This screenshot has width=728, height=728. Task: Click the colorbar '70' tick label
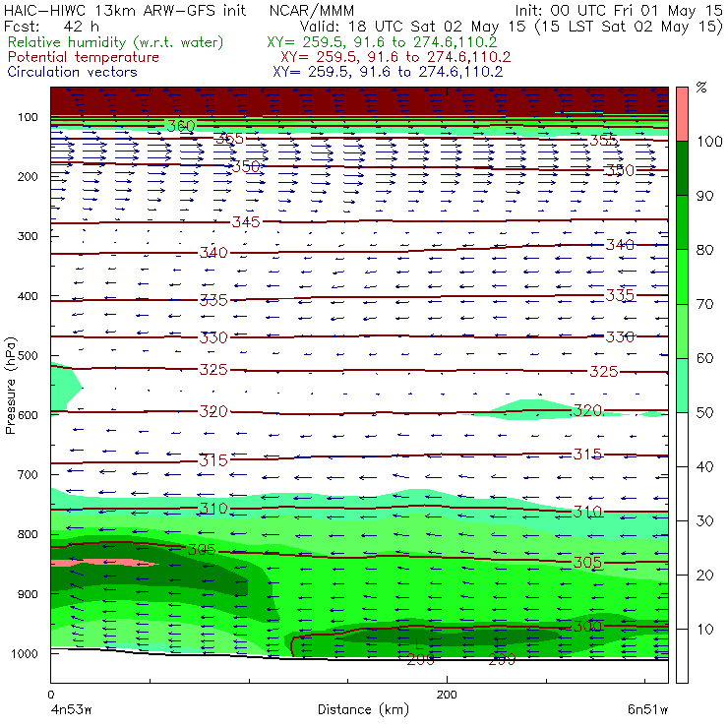(704, 304)
